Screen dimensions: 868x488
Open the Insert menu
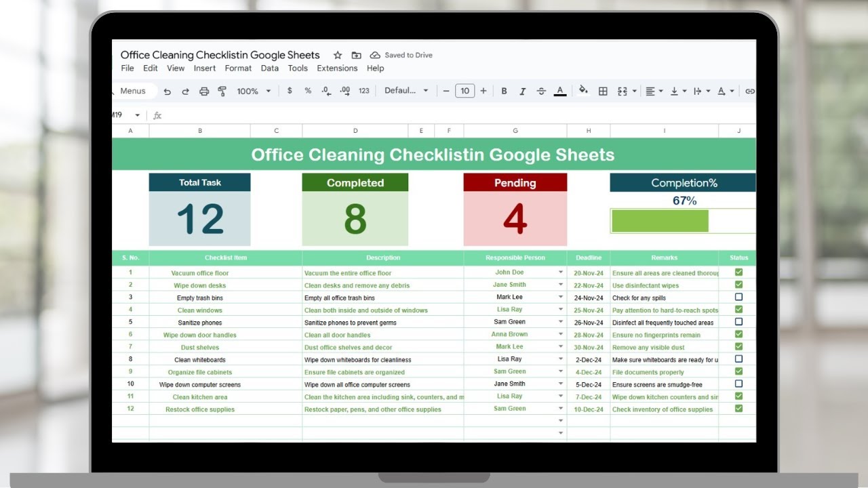(x=205, y=68)
